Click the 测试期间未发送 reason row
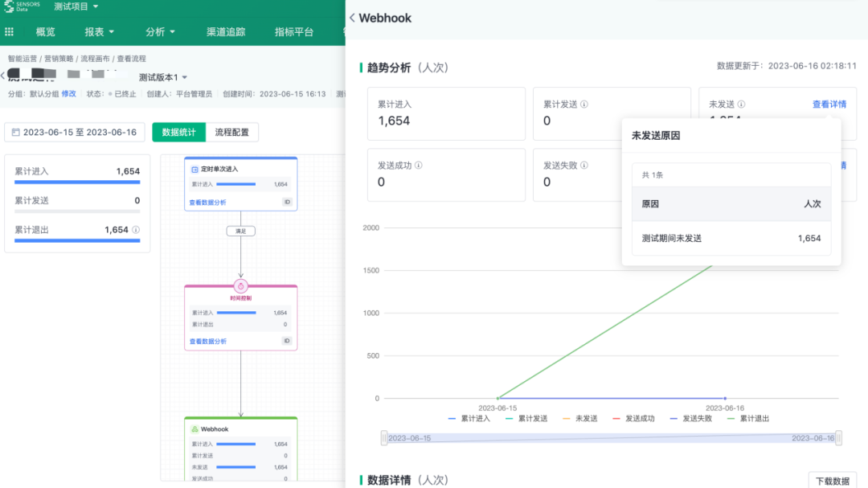The height and width of the screenshot is (488, 868). (731, 238)
